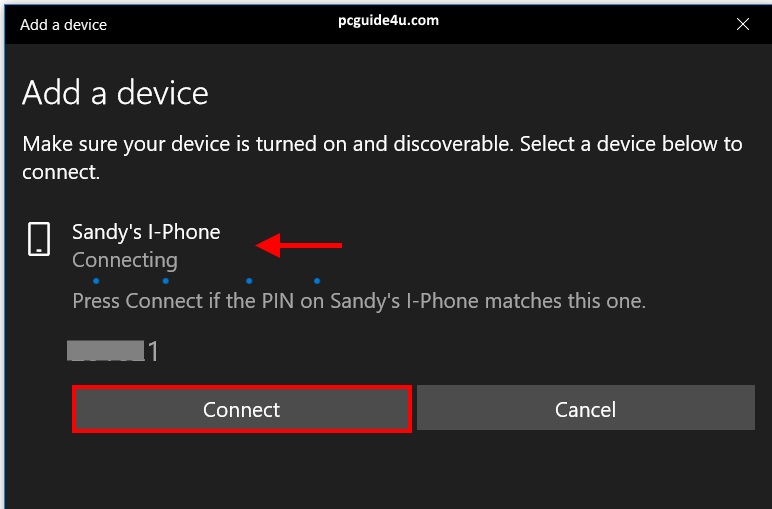Select the Sandy's I-Phone device name
Screen dimensions: 772x509
(146, 232)
